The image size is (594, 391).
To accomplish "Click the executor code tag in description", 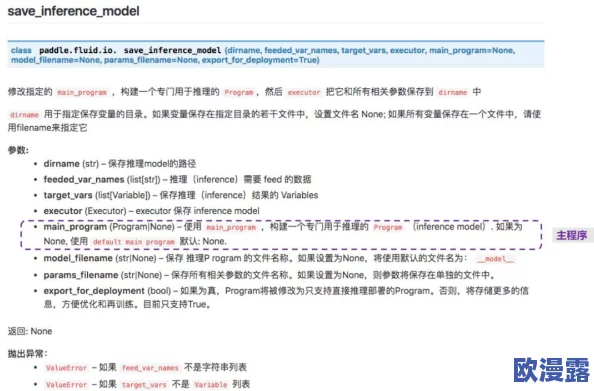I will [x=304, y=92].
